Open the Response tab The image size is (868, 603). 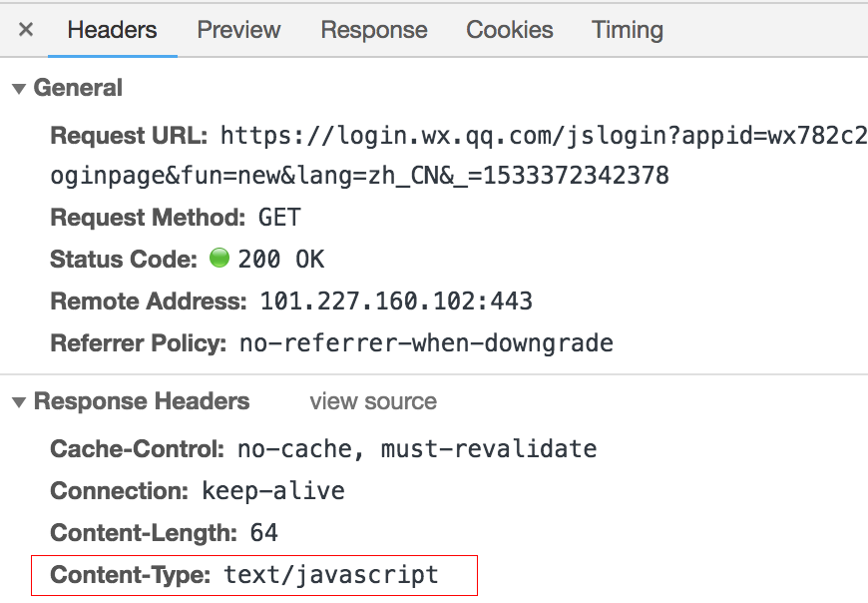(x=373, y=30)
